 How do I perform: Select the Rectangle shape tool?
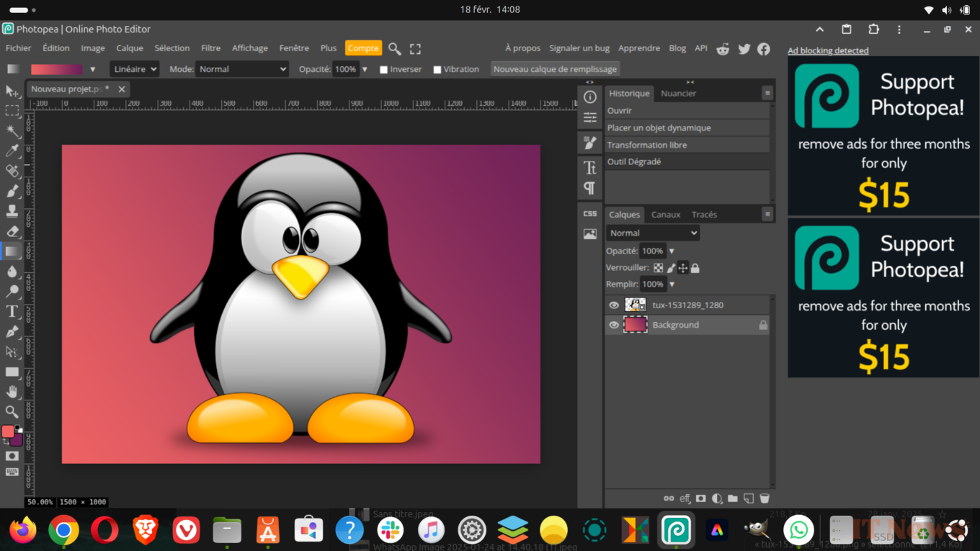coord(12,372)
